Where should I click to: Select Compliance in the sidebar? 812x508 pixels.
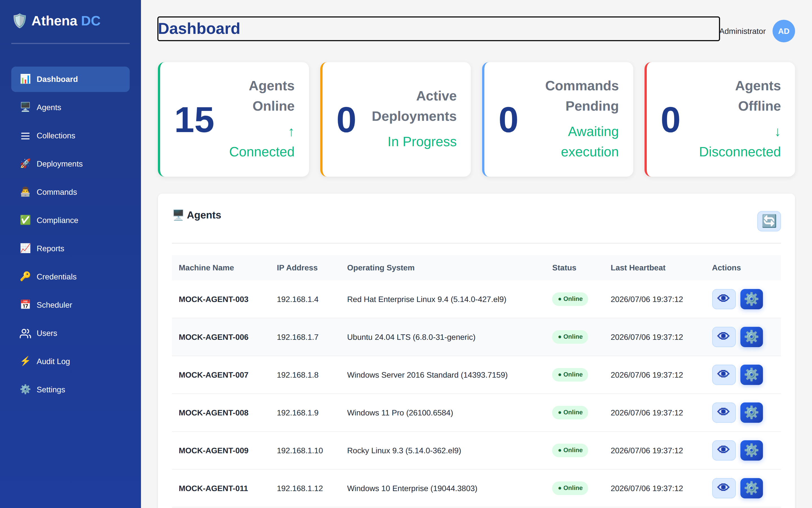(x=70, y=220)
